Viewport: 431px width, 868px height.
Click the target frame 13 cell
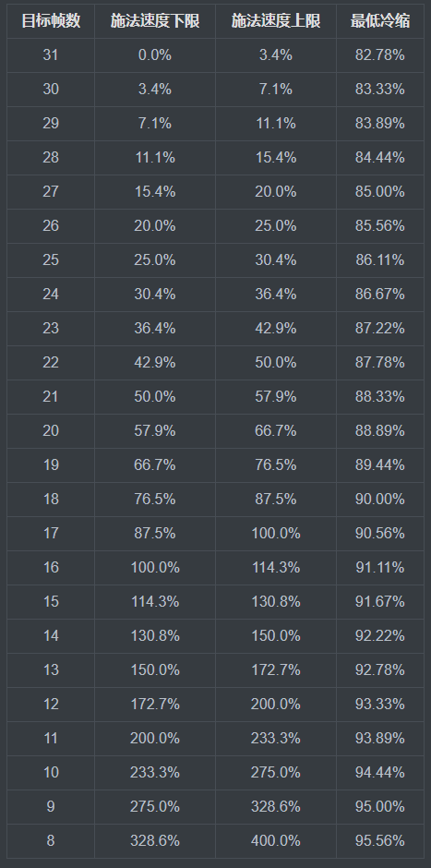point(51,670)
